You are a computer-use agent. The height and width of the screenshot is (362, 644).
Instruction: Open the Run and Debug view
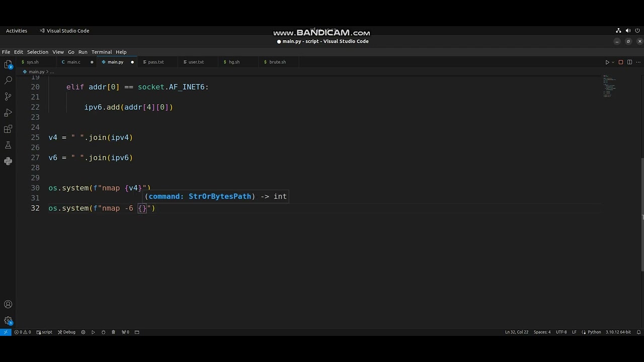click(8, 113)
